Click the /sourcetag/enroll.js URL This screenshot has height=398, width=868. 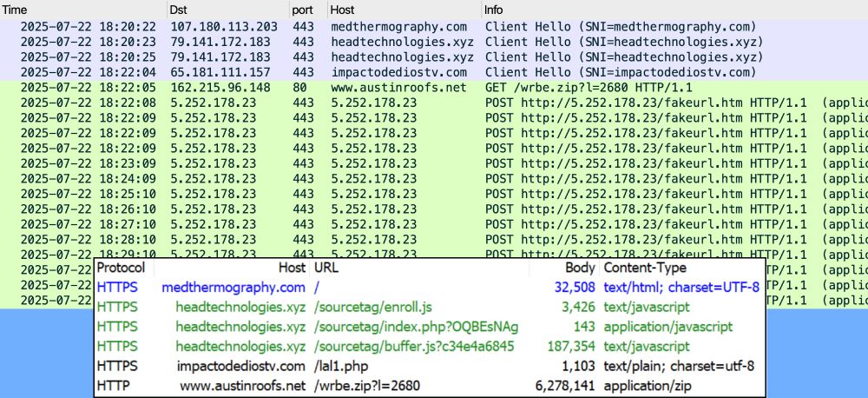pos(373,307)
